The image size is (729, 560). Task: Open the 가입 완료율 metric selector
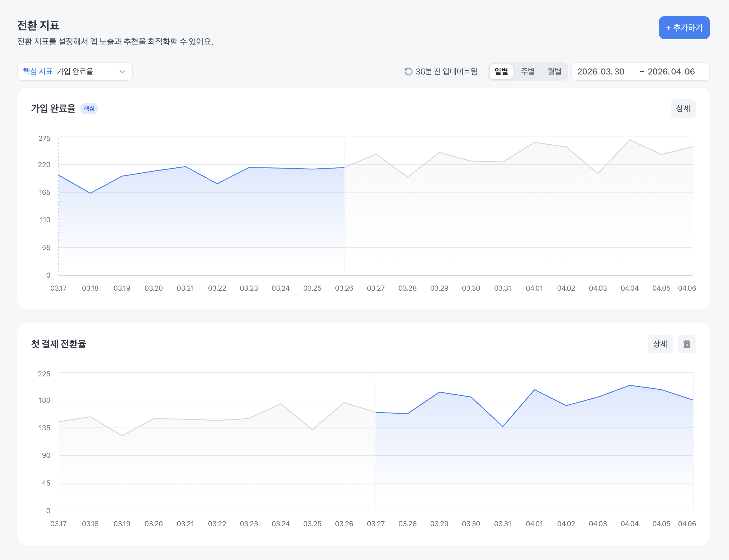click(75, 72)
